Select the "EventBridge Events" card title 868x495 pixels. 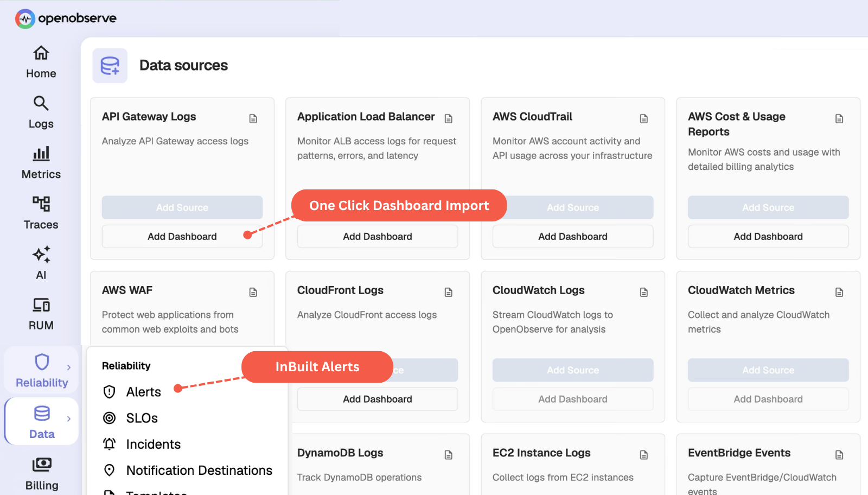click(x=739, y=453)
